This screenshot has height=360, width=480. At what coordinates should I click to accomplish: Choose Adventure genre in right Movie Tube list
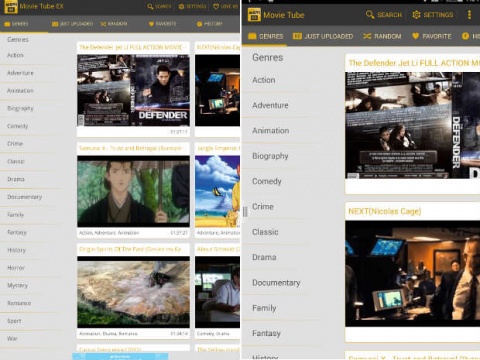pos(270,105)
